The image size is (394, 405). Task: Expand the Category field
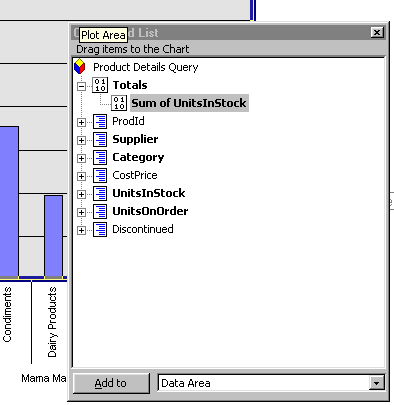point(81,158)
